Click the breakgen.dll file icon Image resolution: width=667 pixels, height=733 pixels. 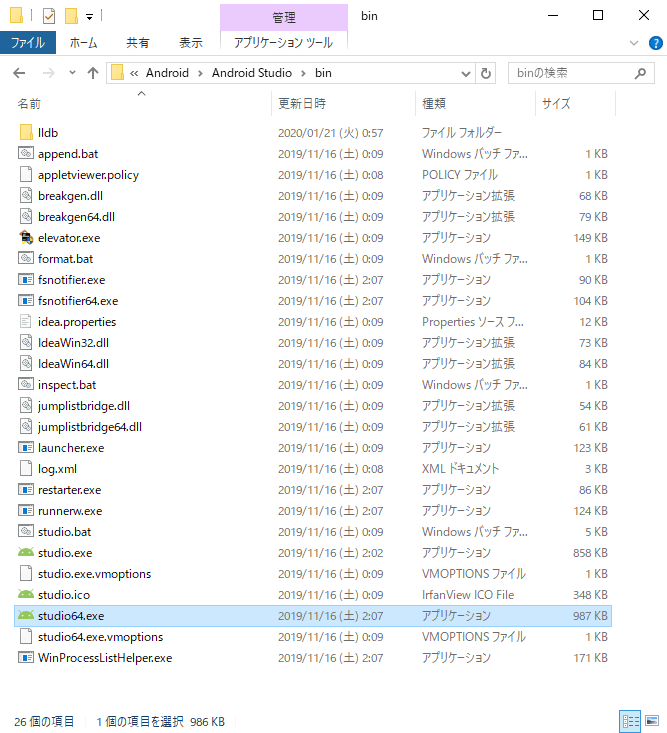click(26, 195)
